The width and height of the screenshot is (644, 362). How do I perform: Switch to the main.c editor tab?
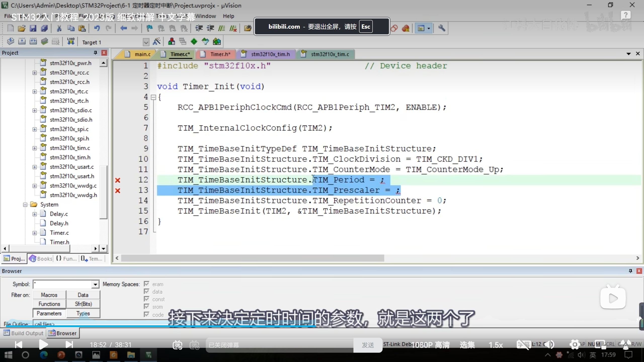click(x=142, y=54)
